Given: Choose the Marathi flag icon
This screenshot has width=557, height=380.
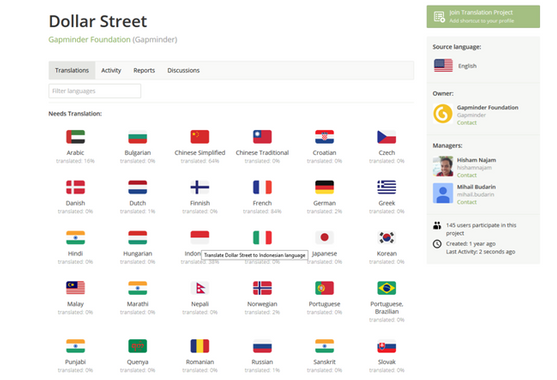Looking at the screenshot, I should pyautogui.click(x=137, y=288).
